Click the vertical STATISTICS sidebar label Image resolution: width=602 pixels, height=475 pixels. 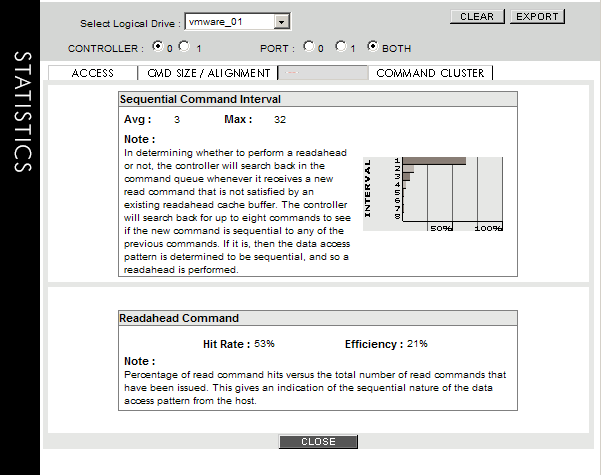(22, 110)
